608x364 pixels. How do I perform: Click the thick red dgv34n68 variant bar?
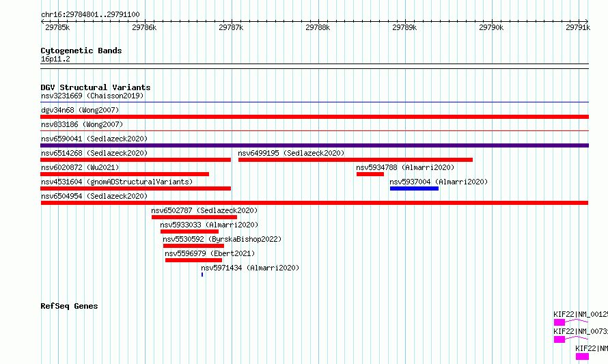coord(314,117)
